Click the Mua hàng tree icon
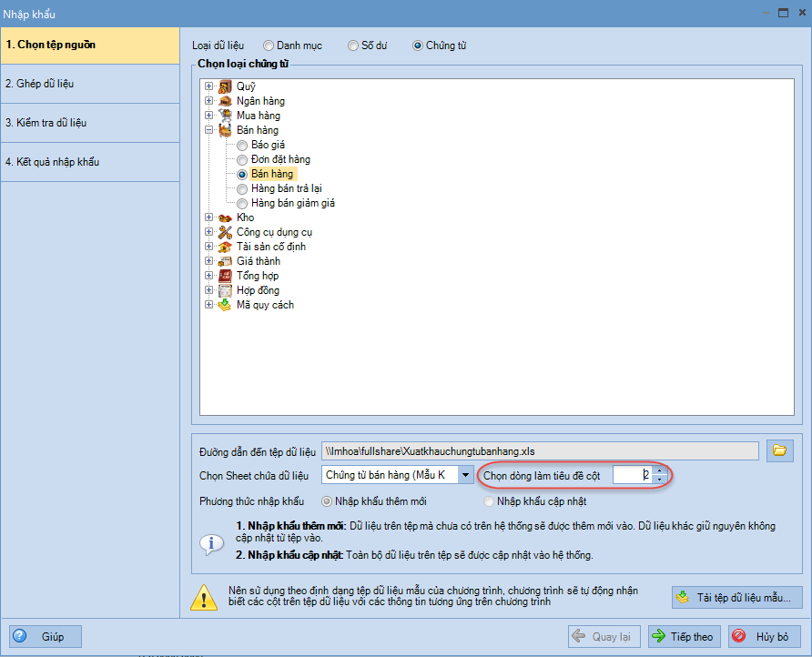Screen dimensions: 812x657 225,116
